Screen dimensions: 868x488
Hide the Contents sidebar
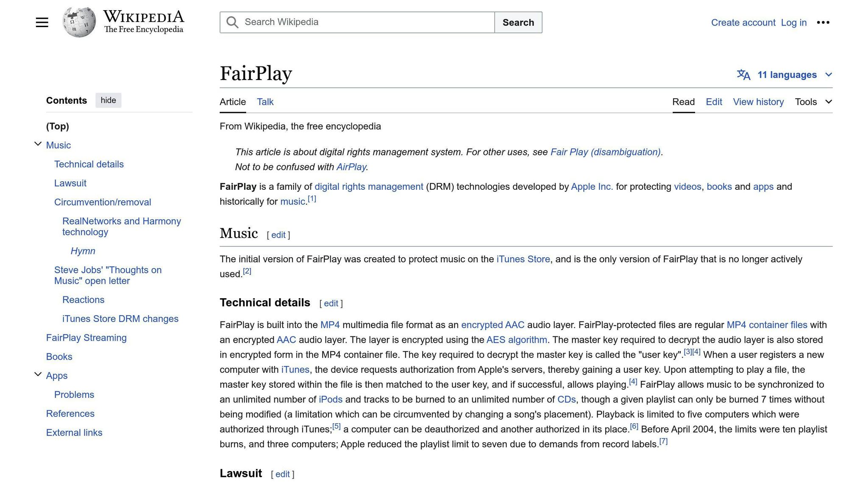(x=108, y=100)
